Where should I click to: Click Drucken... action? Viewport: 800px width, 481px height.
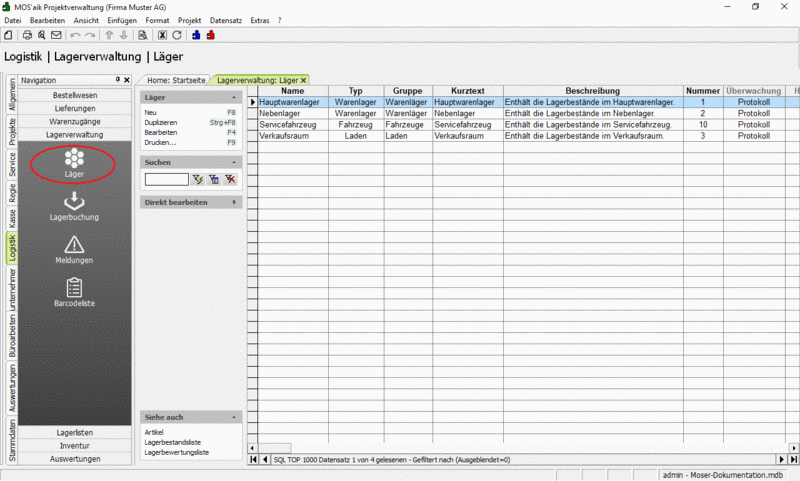160,142
